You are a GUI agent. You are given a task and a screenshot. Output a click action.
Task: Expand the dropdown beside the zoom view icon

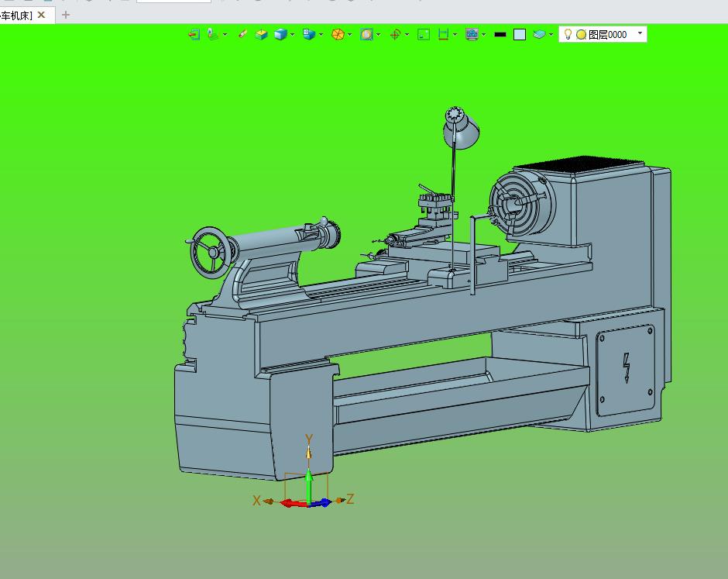(379, 34)
